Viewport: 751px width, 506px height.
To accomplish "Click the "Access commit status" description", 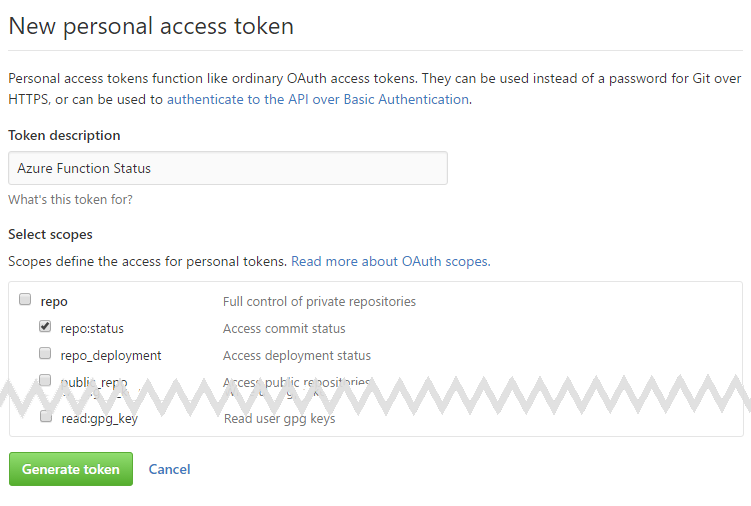I will pos(284,328).
